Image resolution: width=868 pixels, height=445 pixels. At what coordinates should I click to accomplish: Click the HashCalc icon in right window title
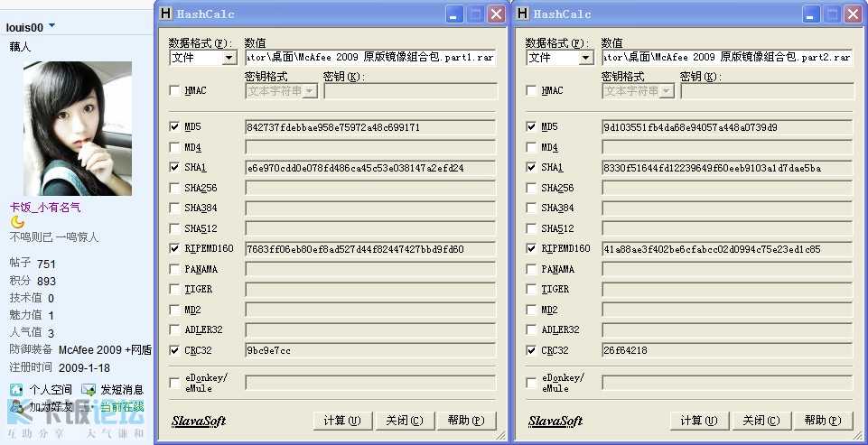point(522,14)
